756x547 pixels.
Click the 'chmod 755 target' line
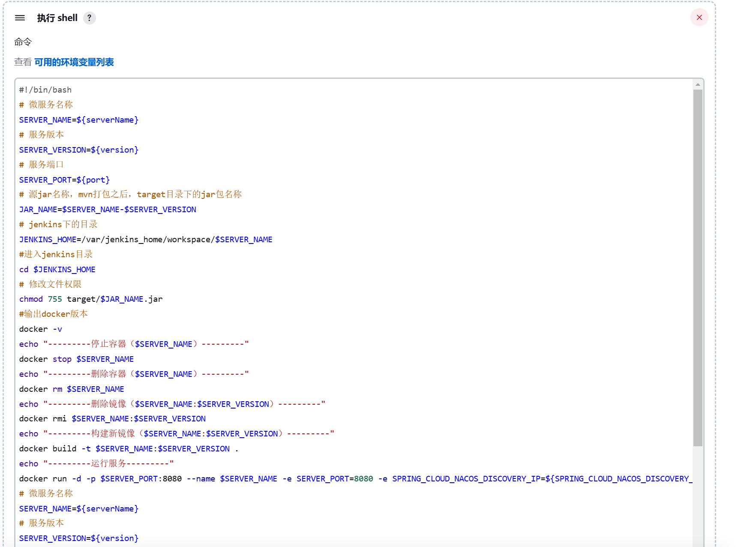91,299
